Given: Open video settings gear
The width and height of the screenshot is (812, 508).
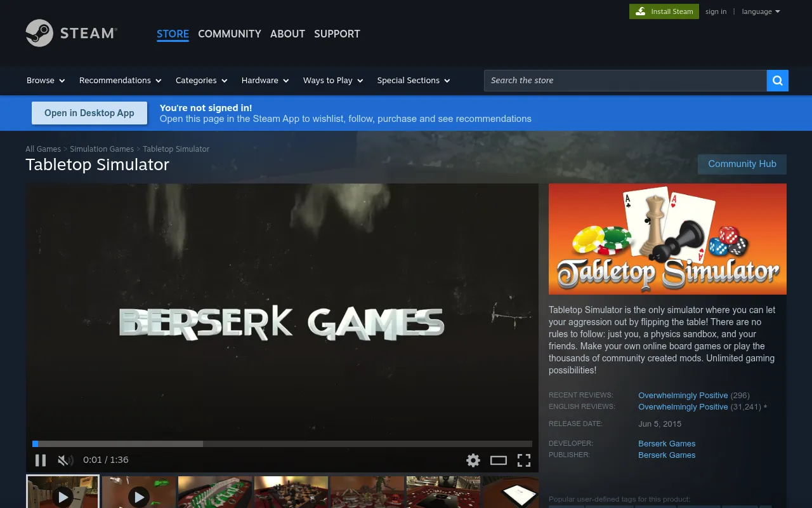Looking at the screenshot, I should [473, 460].
